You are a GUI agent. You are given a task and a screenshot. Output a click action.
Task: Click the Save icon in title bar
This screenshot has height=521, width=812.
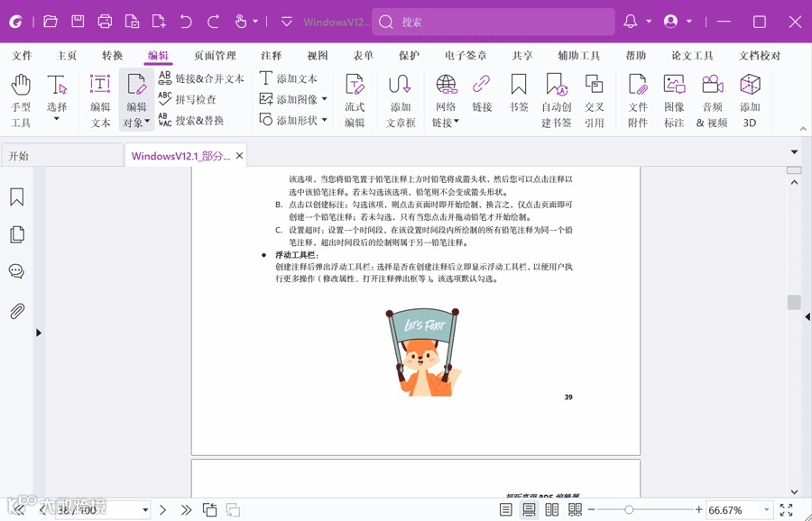point(78,22)
